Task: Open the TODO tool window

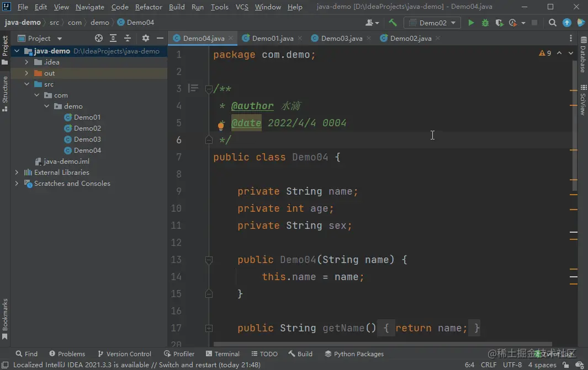Action: pyautogui.click(x=264, y=354)
